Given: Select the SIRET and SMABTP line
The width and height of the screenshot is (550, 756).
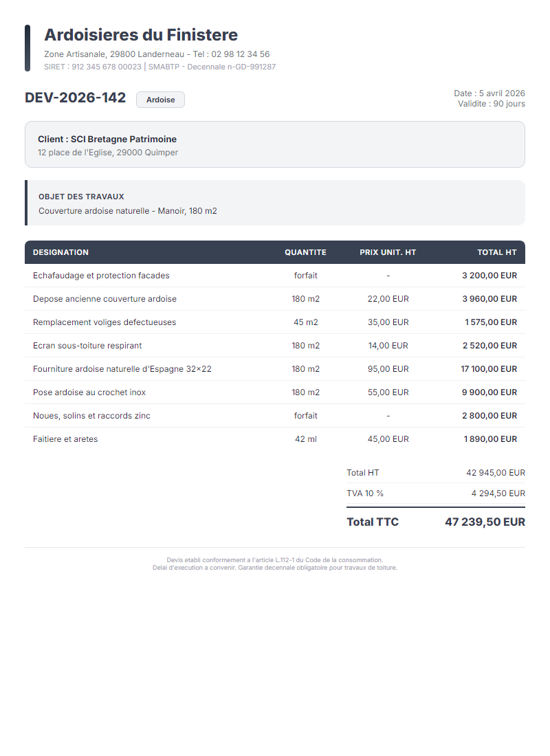Looking at the screenshot, I should pos(159,67).
